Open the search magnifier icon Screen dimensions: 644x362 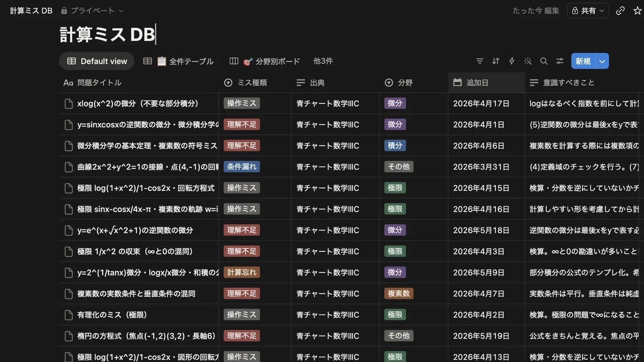pyautogui.click(x=544, y=61)
